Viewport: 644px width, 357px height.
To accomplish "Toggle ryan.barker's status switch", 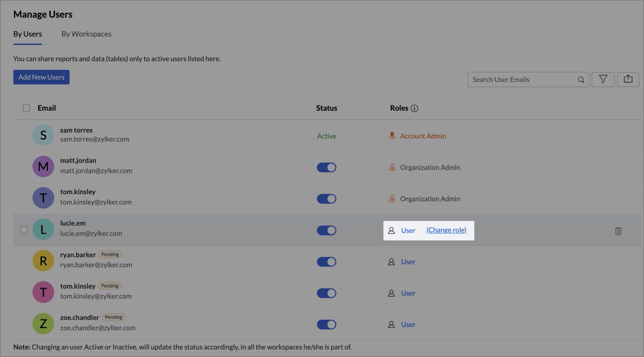I will pyautogui.click(x=326, y=262).
